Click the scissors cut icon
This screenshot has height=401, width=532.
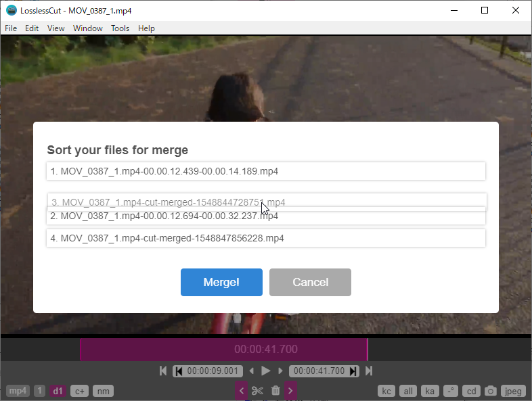(257, 391)
